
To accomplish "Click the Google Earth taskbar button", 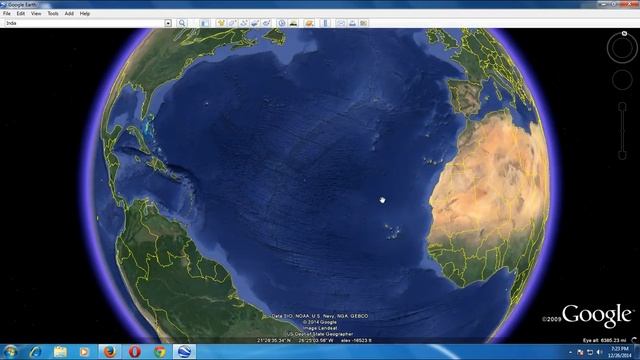I will [x=184, y=351].
